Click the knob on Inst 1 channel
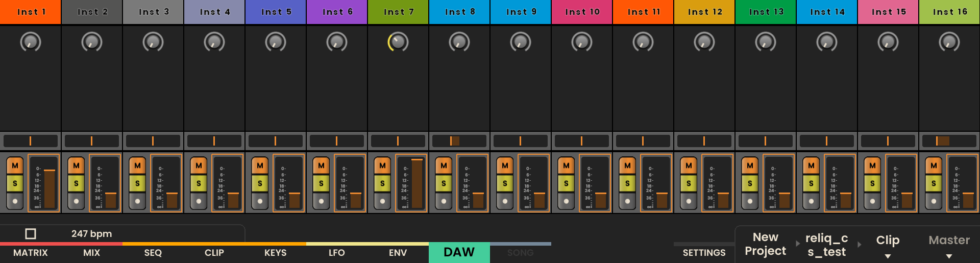Viewport: 980px width, 263px height. coord(31,42)
